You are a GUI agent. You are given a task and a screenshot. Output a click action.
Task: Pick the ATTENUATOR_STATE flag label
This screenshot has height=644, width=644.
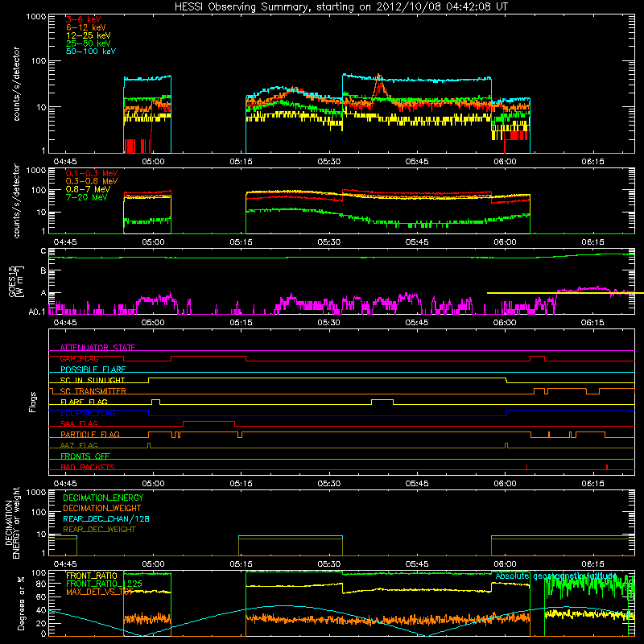click(x=97, y=348)
